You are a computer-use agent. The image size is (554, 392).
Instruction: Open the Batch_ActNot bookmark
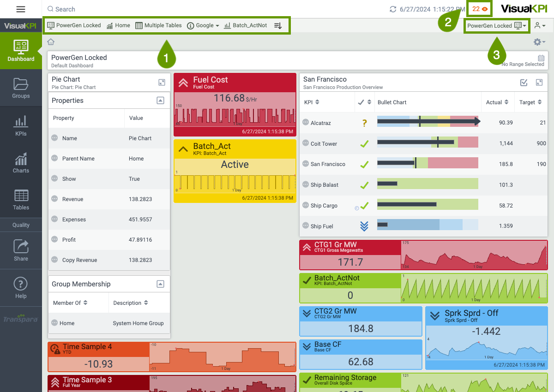245,25
